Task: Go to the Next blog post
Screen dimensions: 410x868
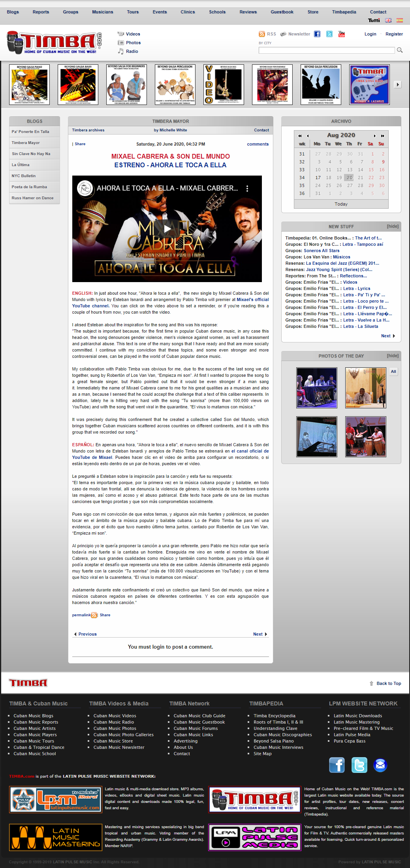Action: pos(260,634)
